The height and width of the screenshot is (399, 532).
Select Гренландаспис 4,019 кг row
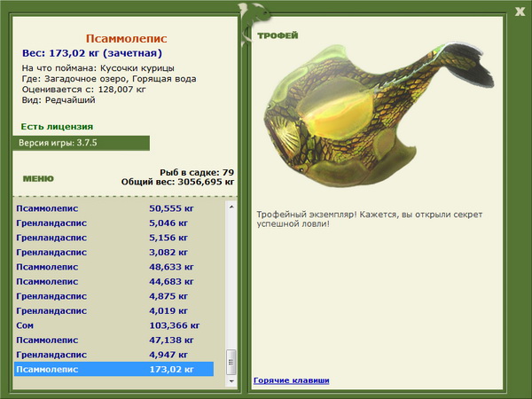114,310
